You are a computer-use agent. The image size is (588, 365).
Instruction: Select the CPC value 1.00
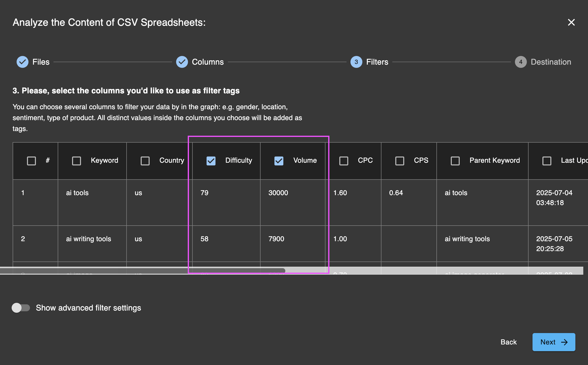pos(340,239)
